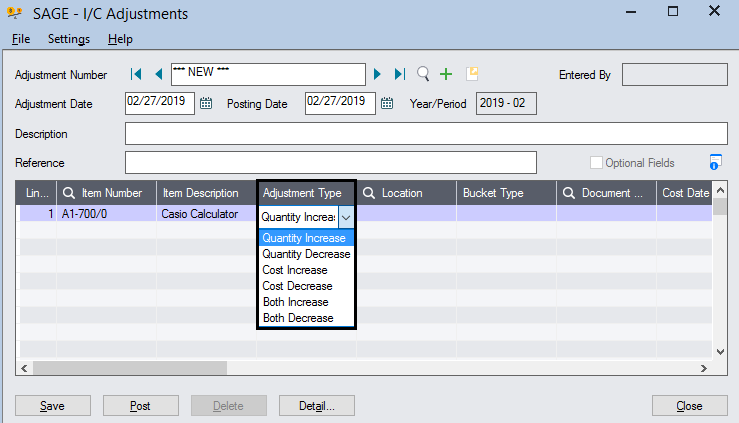Image resolution: width=739 pixels, height=423 pixels.
Task: Click the Item Number column finder icon
Action: pos(69,193)
